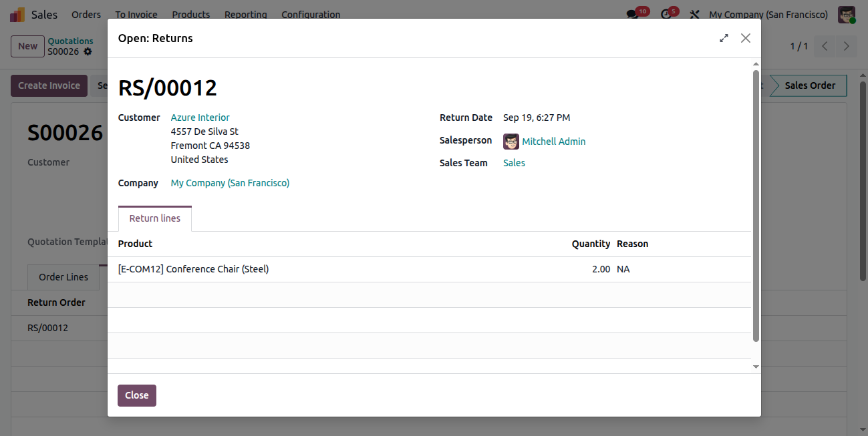Expand the Configuration menu
The height and width of the screenshot is (436, 868).
[x=311, y=14]
